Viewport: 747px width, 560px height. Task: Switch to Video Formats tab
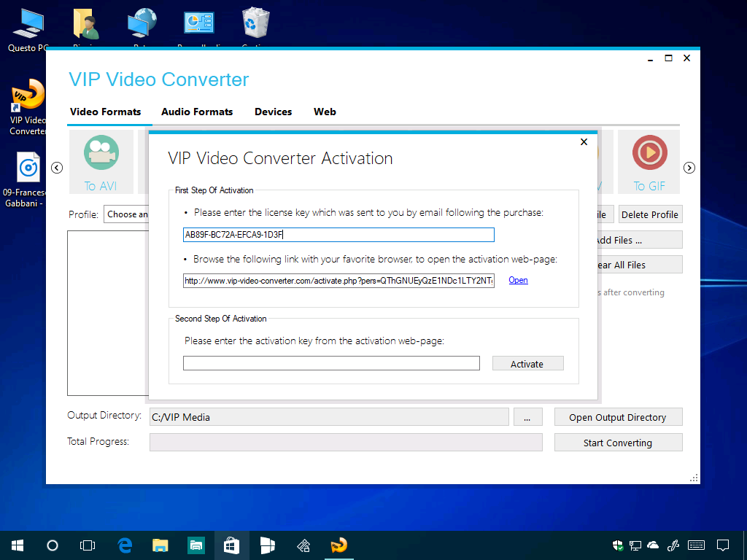click(x=106, y=112)
